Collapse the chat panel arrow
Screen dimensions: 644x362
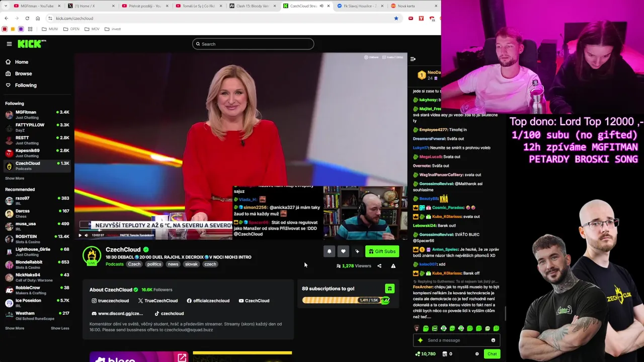click(413, 59)
